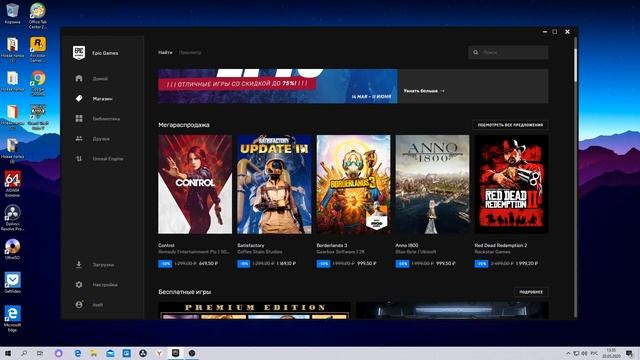Click the Red Dead Redemption 2 title
The height and width of the screenshot is (360, 640).
coord(501,245)
